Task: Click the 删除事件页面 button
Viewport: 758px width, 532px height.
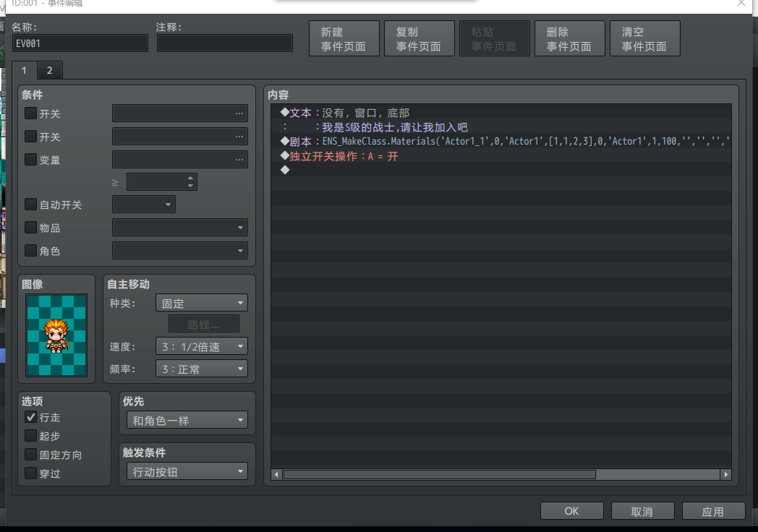Action: [x=569, y=38]
